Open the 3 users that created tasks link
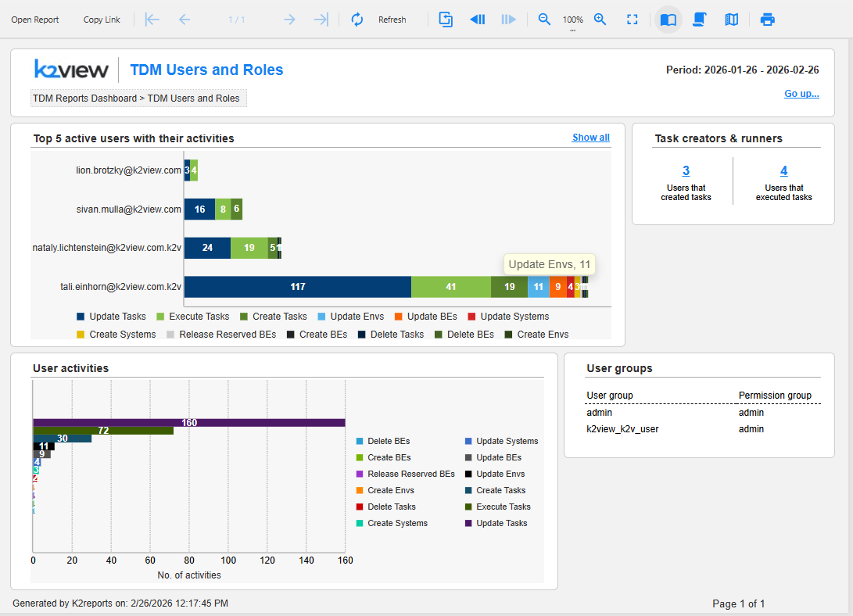Image resolution: width=853 pixels, height=616 pixels. click(686, 171)
